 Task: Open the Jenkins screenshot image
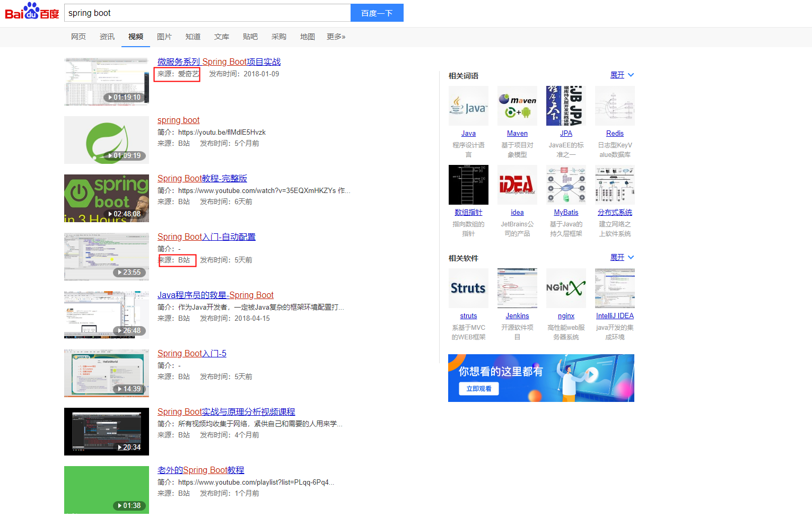click(517, 288)
